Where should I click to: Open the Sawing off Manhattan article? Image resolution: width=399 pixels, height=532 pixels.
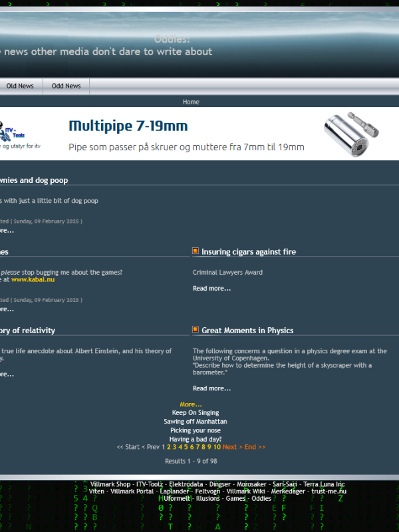click(x=196, y=422)
